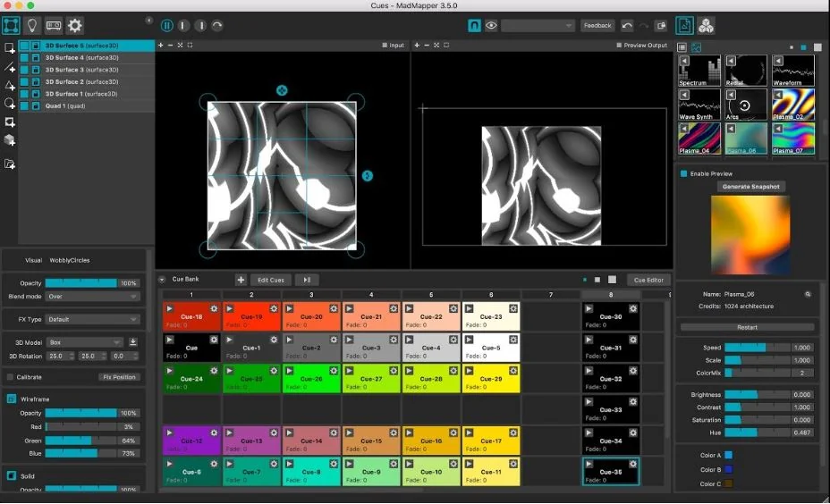Switch to the lights (bulb) tab

pyautogui.click(x=32, y=25)
